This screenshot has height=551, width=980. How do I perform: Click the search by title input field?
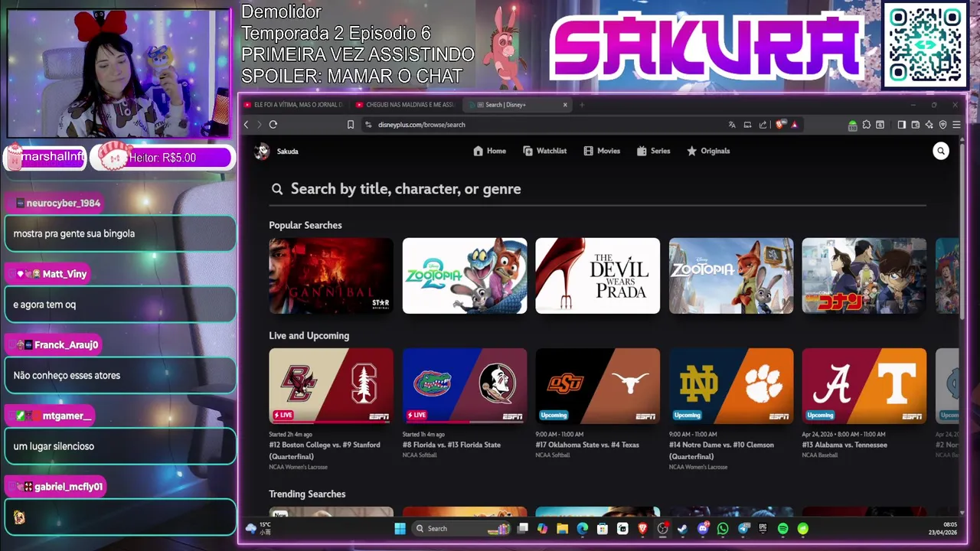[x=597, y=189]
